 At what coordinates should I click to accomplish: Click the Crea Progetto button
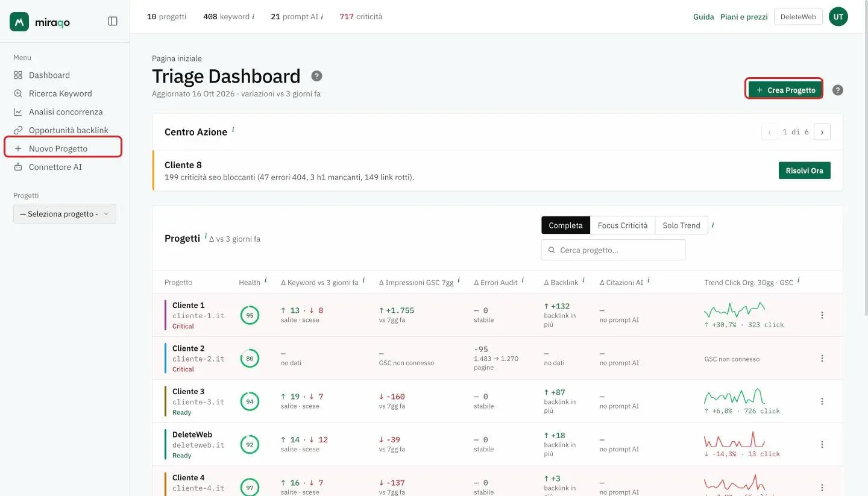pos(784,90)
